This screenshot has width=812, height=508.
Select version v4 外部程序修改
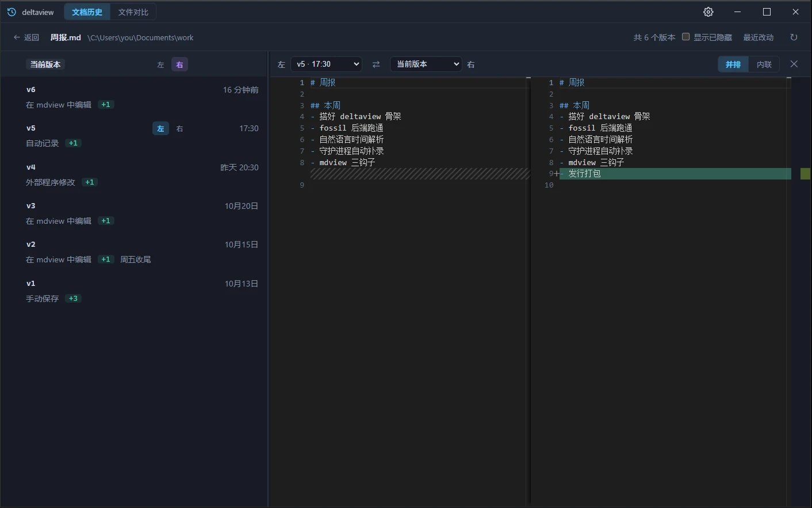coord(134,174)
